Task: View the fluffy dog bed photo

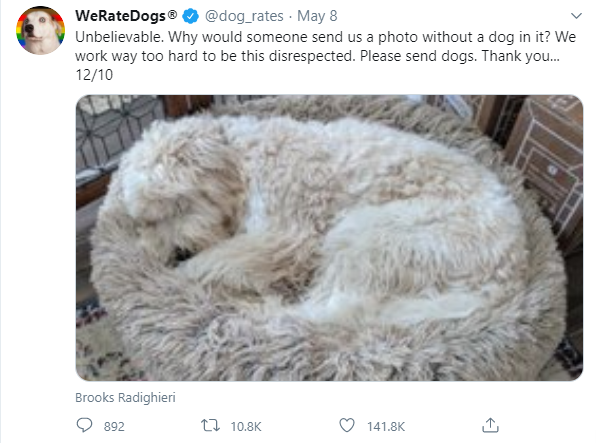Action: (x=329, y=238)
